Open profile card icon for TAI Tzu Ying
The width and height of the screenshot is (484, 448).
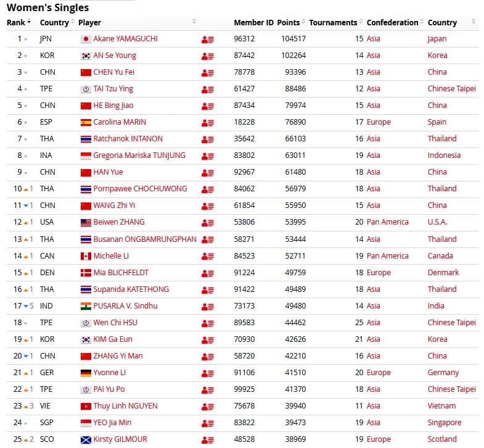click(x=207, y=89)
